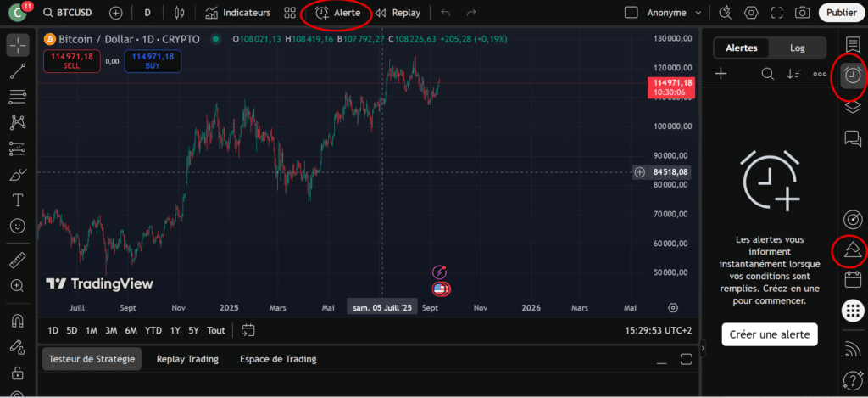The width and height of the screenshot is (868, 398).
Task: Open the watchlist panel icon
Action: [x=853, y=45]
